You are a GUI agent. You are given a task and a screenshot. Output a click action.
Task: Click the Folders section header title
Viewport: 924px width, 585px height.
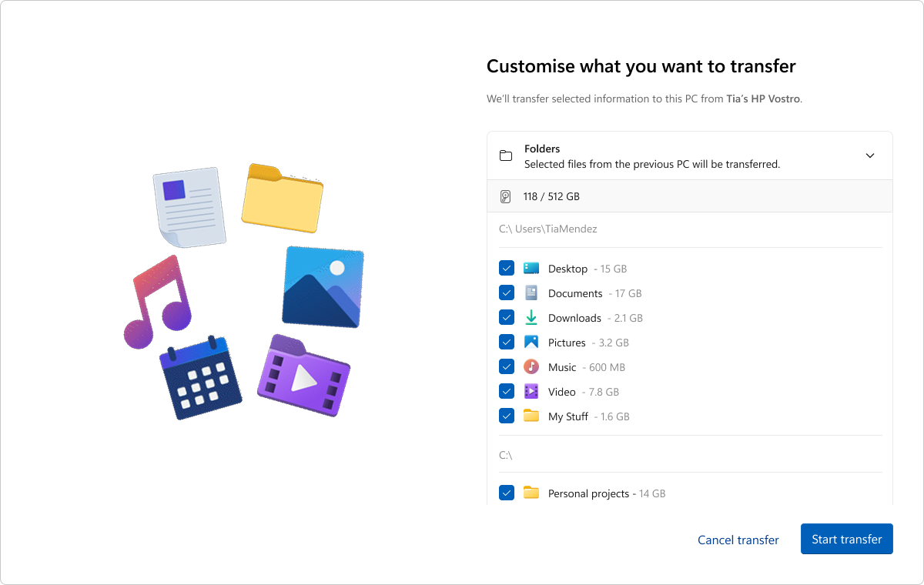point(542,149)
